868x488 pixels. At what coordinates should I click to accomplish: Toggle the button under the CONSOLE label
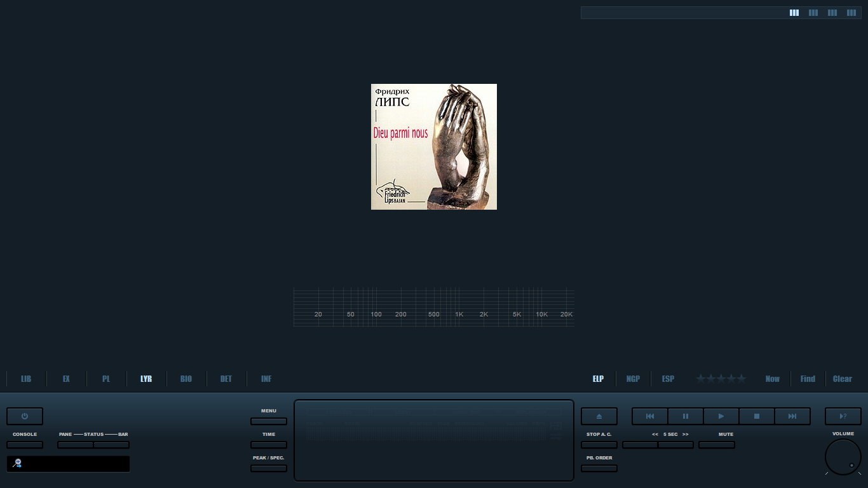25,445
